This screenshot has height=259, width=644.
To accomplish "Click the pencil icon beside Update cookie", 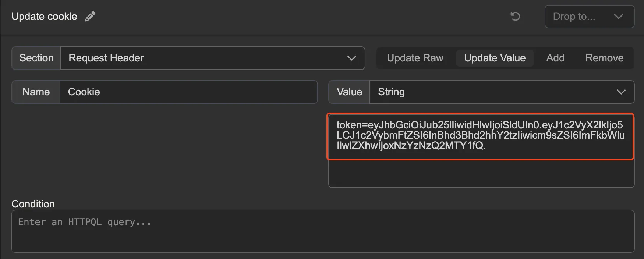I will tap(90, 17).
